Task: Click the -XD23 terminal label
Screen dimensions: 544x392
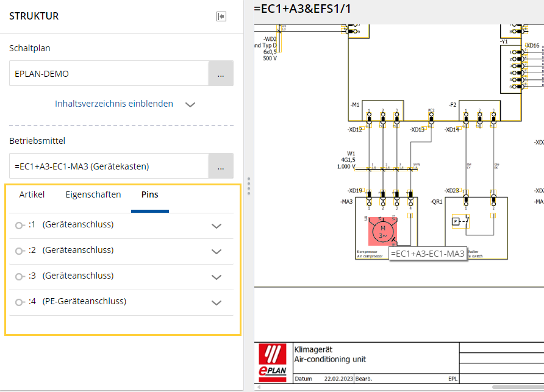Action: pyautogui.click(x=452, y=190)
